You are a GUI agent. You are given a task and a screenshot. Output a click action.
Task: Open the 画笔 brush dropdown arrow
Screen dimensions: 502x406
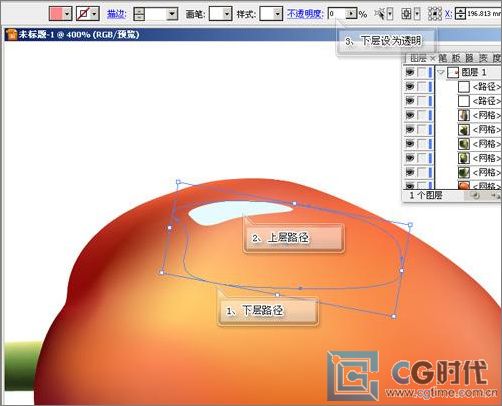[x=227, y=14]
